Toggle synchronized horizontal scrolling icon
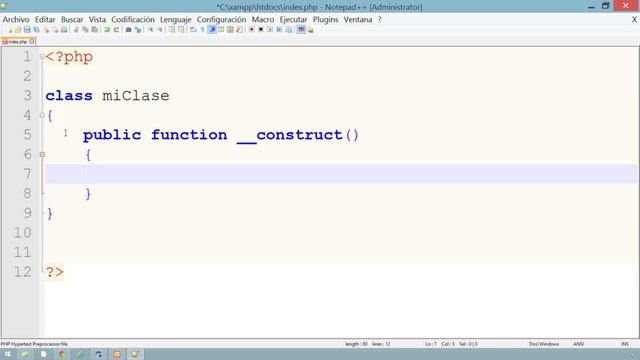The height and width of the screenshot is (360, 640). (x=181, y=30)
